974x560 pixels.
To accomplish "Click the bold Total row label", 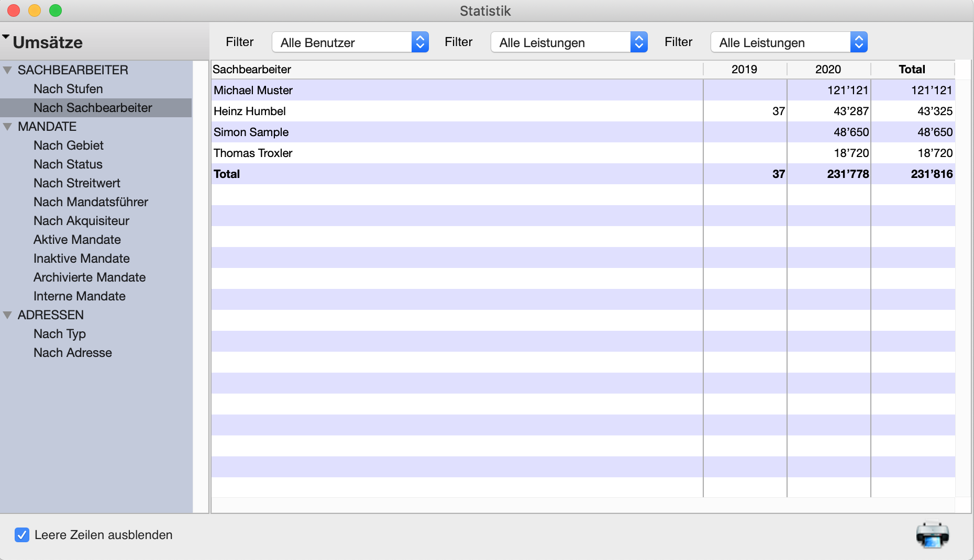I will click(227, 174).
